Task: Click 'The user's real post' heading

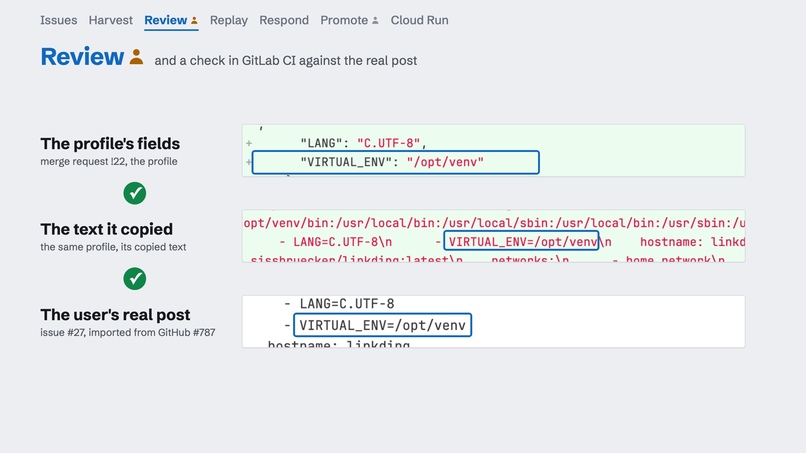Action: coord(115,314)
